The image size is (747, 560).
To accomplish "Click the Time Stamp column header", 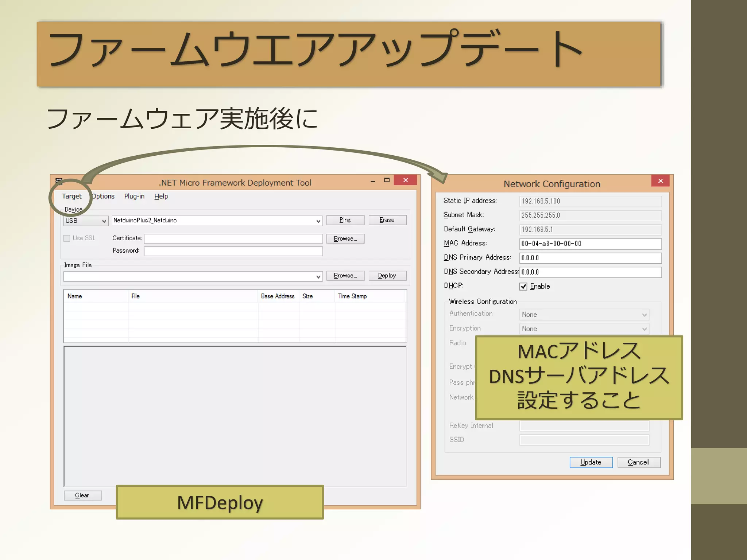I will (370, 296).
